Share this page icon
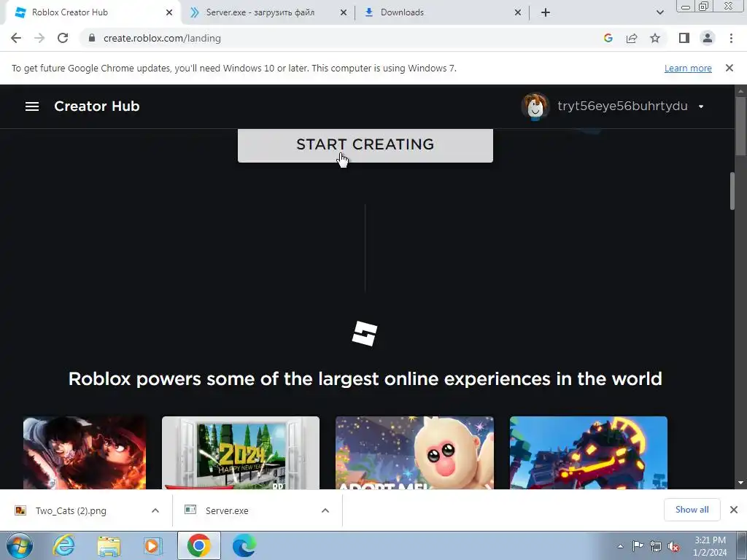 click(x=632, y=38)
